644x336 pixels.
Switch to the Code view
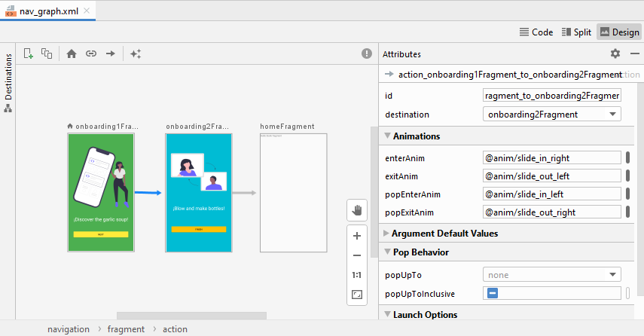click(x=536, y=32)
